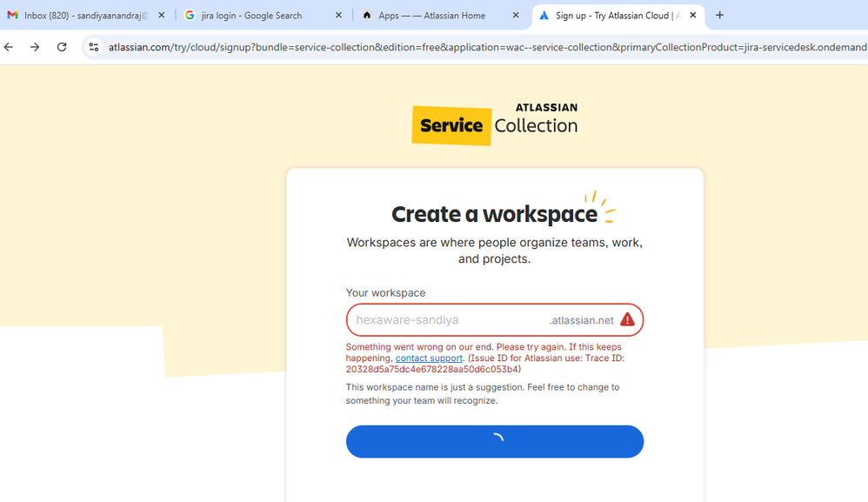Reload the current page
The height and width of the screenshot is (502, 868).
coord(62,47)
